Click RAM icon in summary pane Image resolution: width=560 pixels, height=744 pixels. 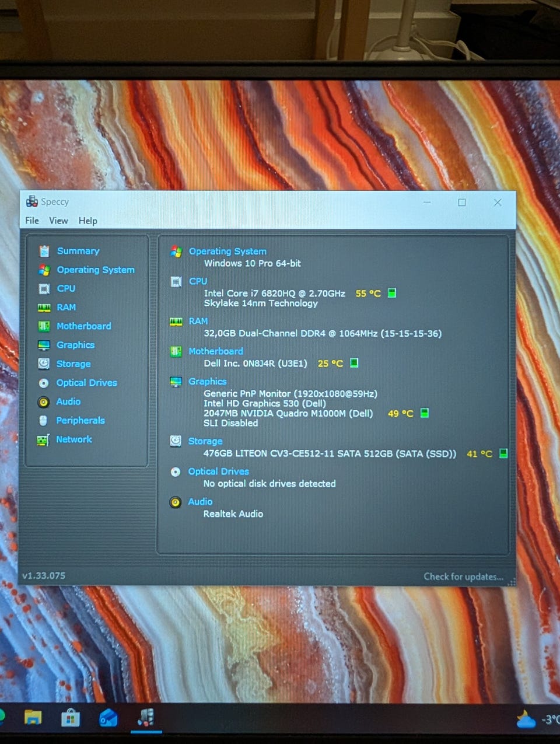tap(176, 322)
